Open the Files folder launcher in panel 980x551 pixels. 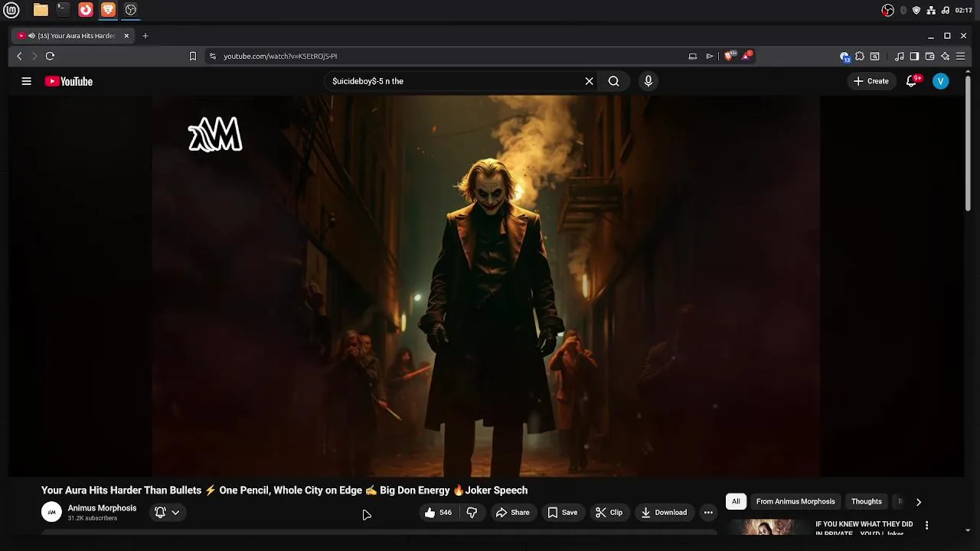point(41,10)
